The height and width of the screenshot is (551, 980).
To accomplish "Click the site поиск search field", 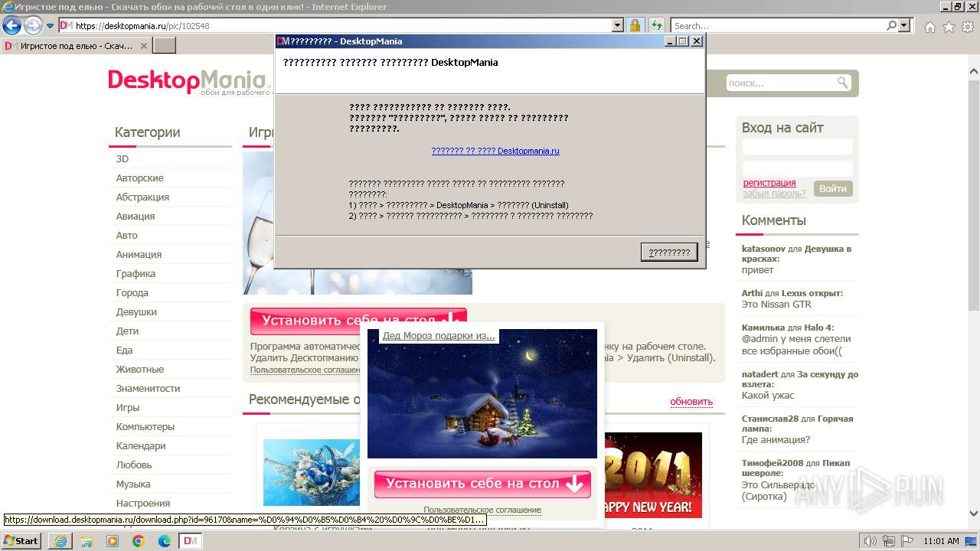I will [x=780, y=83].
